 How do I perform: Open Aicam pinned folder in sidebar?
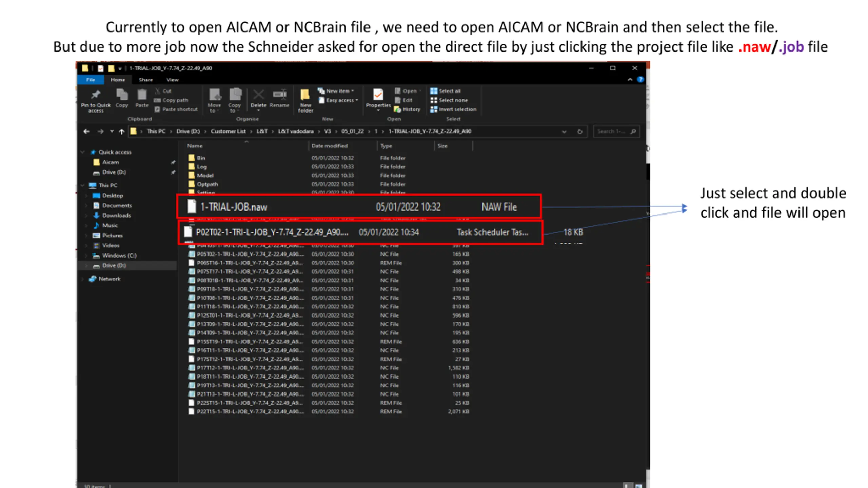pos(111,162)
